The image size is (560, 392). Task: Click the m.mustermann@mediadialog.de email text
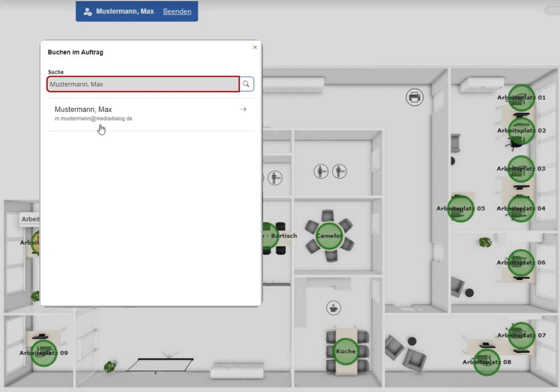coord(93,119)
